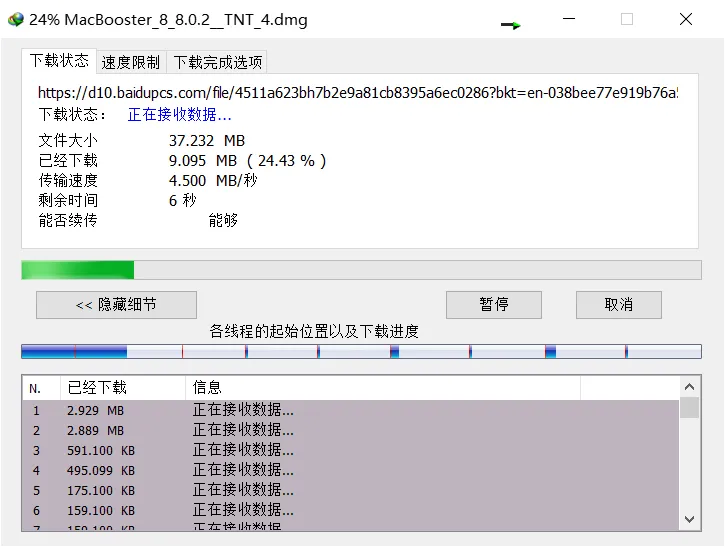The height and width of the screenshot is (547, 725).
Task: Select thread row 3 with 591.100 KB
Action: coord(351,450)
